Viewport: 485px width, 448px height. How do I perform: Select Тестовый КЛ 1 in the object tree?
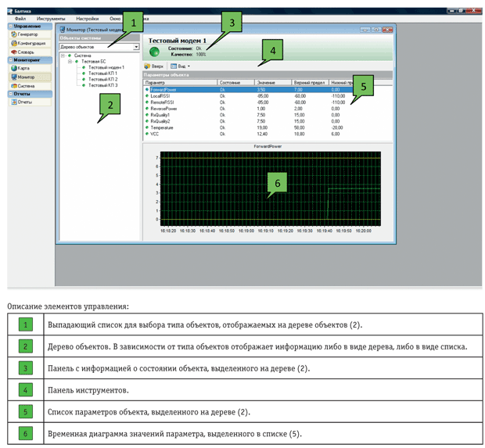[x=102, y=73]
